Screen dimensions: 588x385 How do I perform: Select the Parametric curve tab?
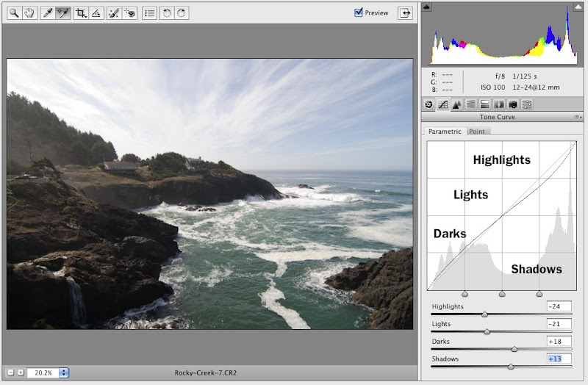(x=445, y=132)
